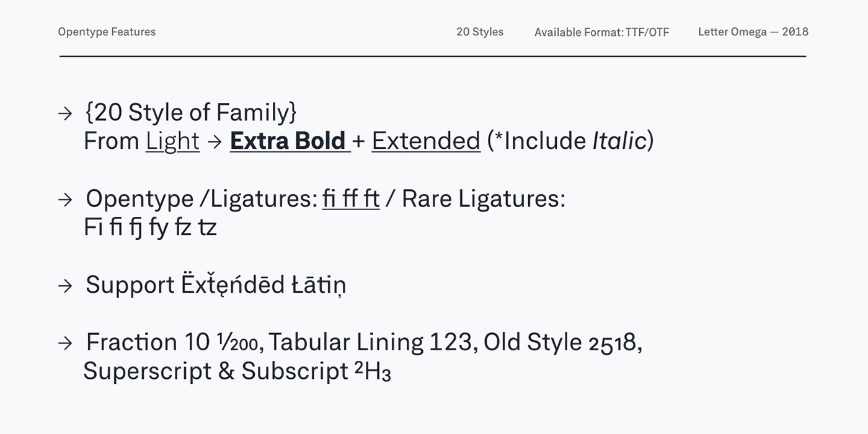Click "Available Format: TTF/OTF" header text
This screenshot has height=434, width=868.
coord(601,32)
